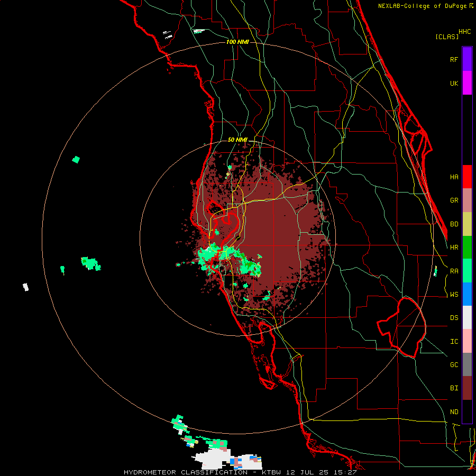Click the '15:27' timestamp text

pos(346,472)
